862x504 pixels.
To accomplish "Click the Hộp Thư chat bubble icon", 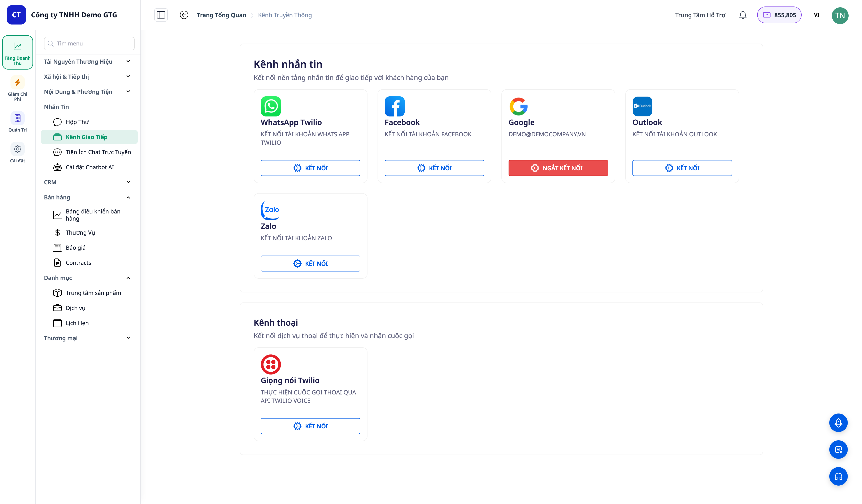I will point(57,122).
